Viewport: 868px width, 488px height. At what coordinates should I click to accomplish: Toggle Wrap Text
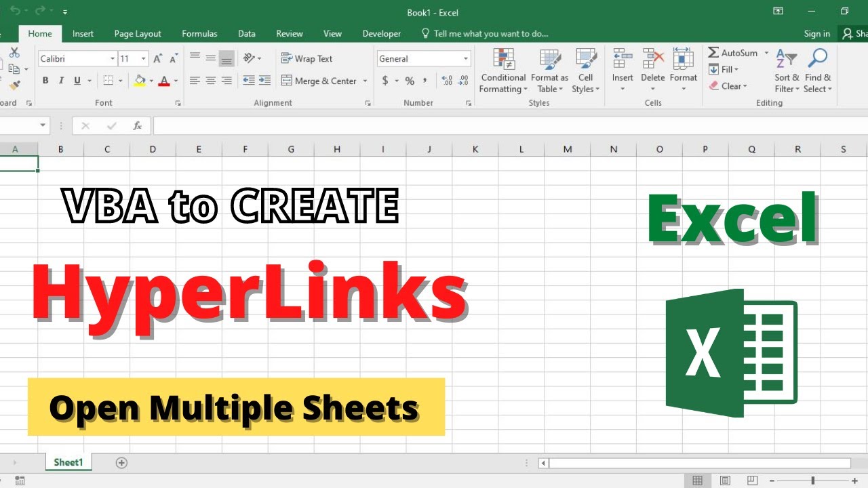[x=307, y=59]
